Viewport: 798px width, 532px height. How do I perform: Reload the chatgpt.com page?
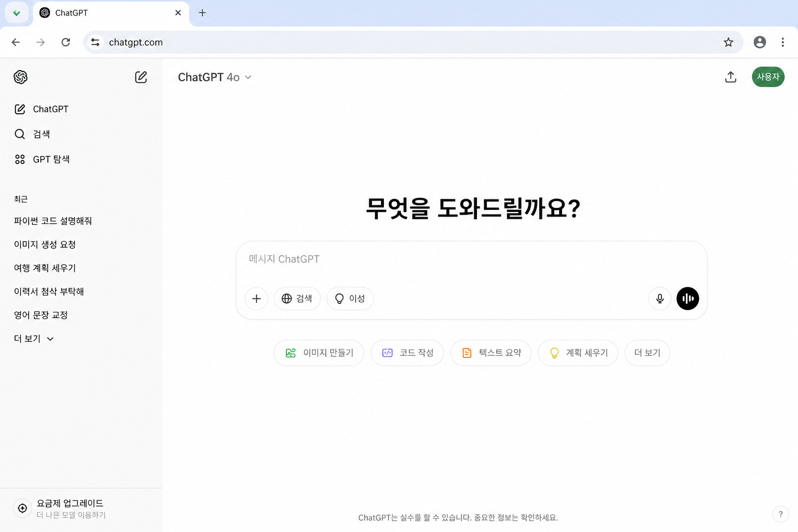pos(65,42)
